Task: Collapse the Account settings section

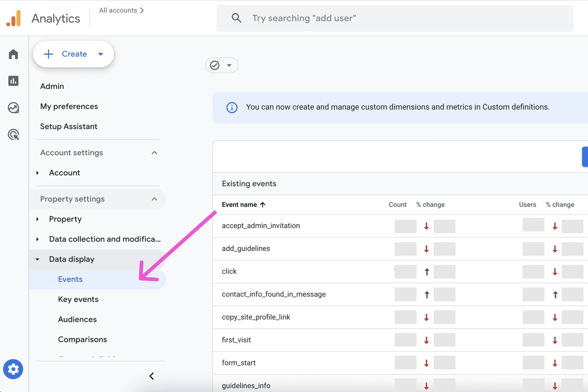Action: tap(154, 153)
